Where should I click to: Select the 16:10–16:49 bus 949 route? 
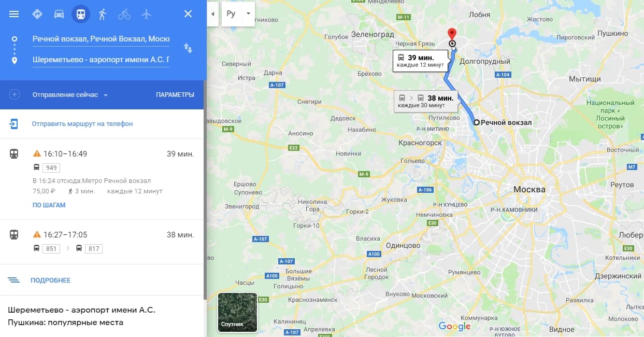[x=102, y=179]
